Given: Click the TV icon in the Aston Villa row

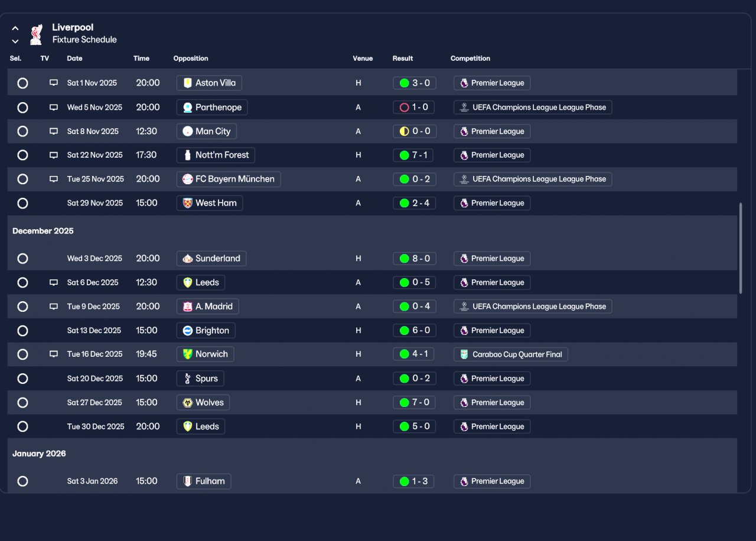Looking at the screenshot, I should click(x=54, y=83).
